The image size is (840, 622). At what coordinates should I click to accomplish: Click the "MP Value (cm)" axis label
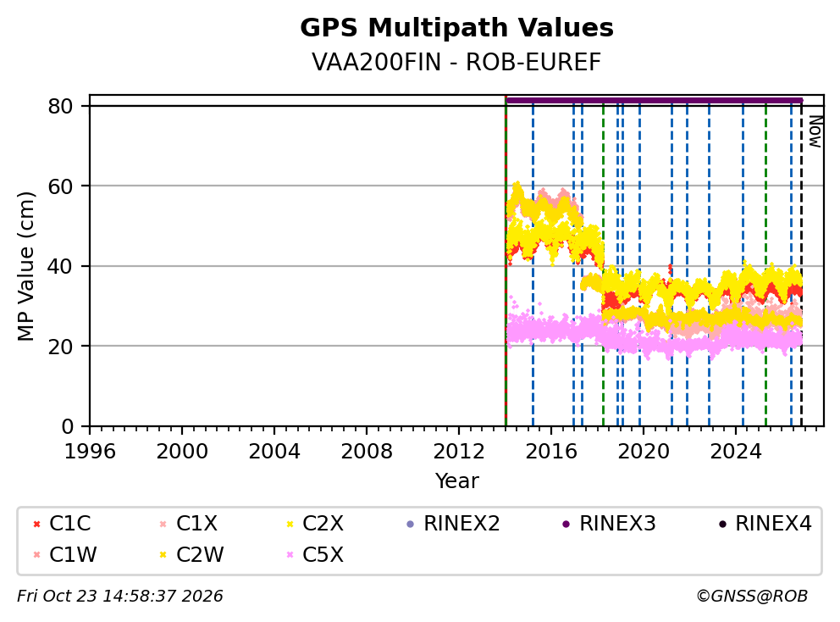(25, 266)
